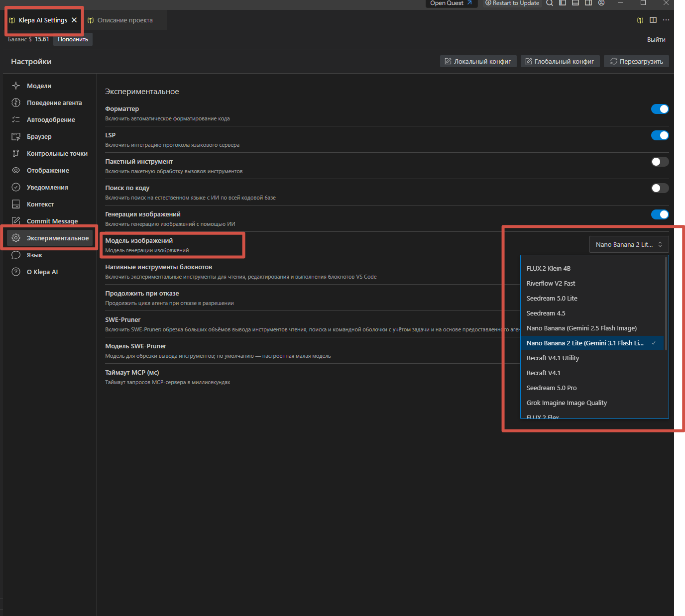Click the Настройки heading
685x616 pixels.
[x=31, y=62]
